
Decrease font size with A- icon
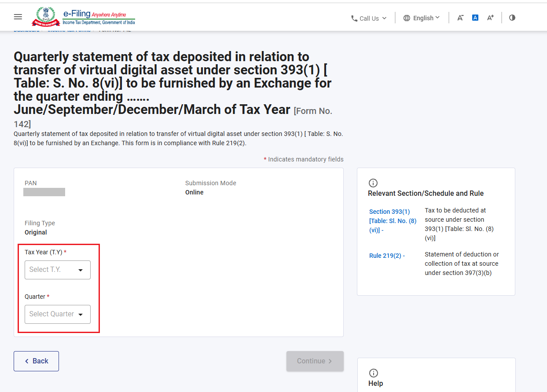(460, 18)
